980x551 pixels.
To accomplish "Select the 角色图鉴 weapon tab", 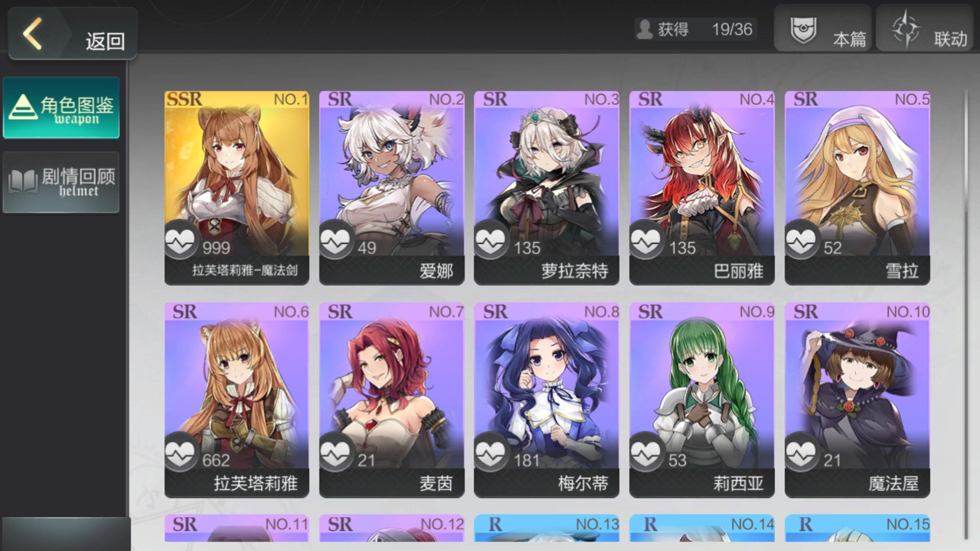I will (61, 108).
